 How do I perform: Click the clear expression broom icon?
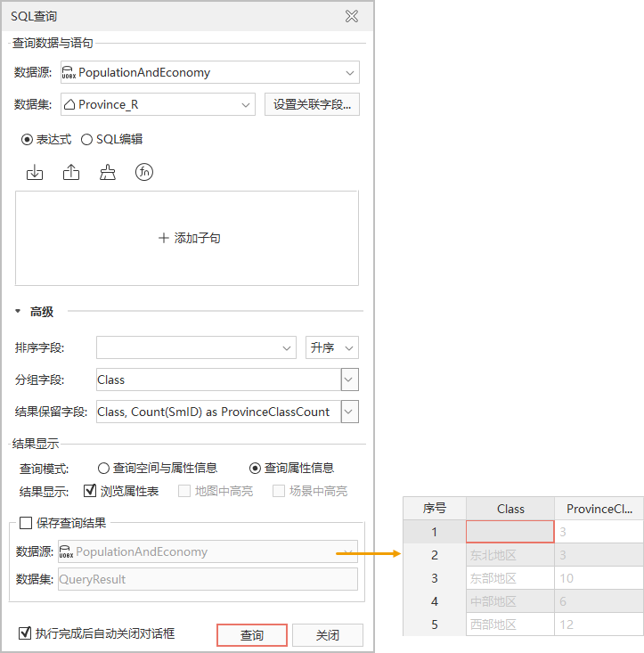108,173
